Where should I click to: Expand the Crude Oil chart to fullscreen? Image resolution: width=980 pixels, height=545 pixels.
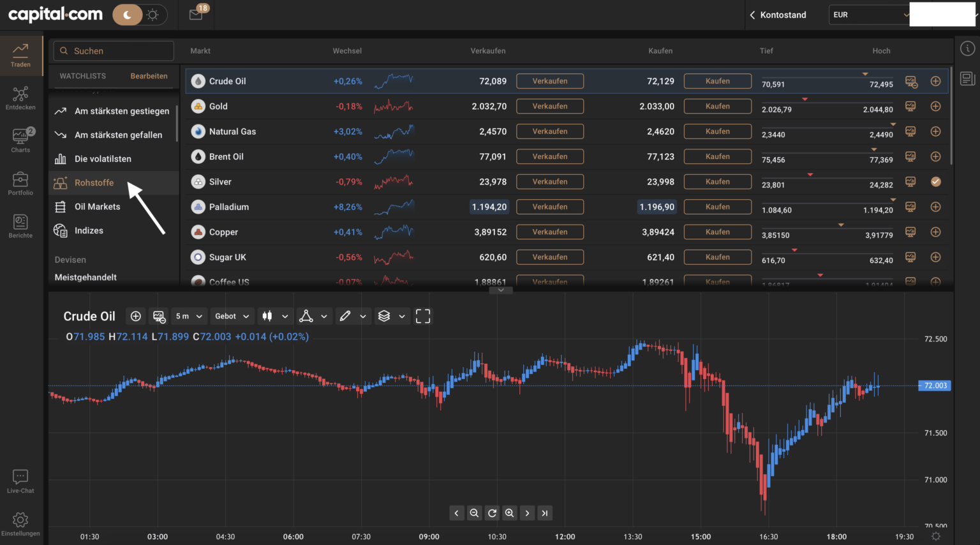click(423, 316)
